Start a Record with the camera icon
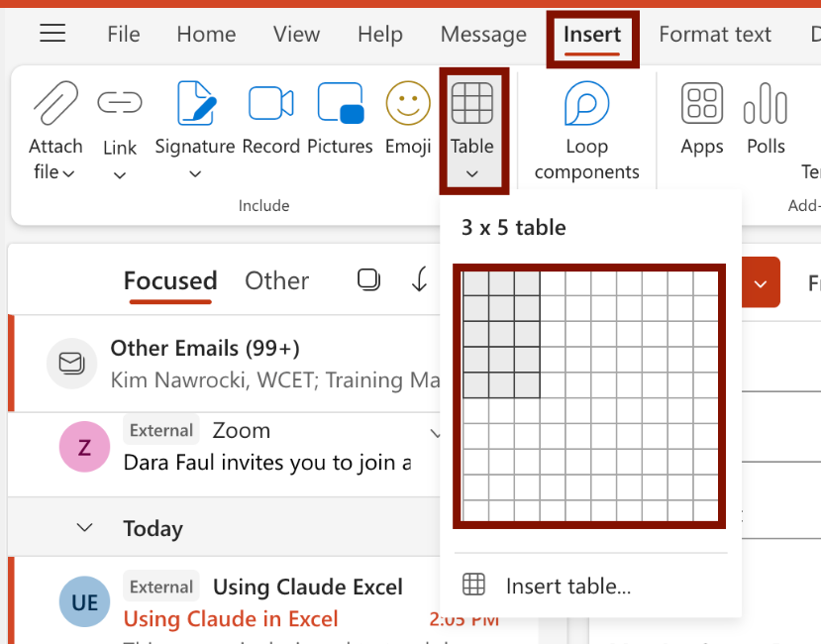 [269, 102]
